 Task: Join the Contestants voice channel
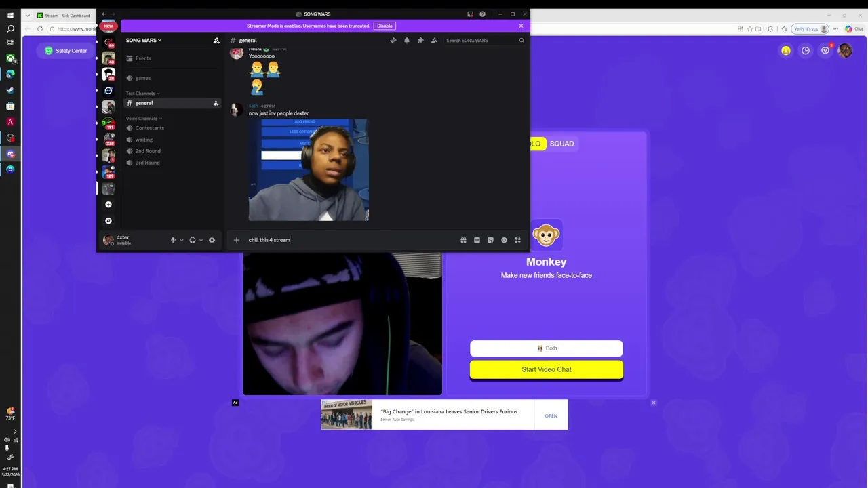(172, 128)
